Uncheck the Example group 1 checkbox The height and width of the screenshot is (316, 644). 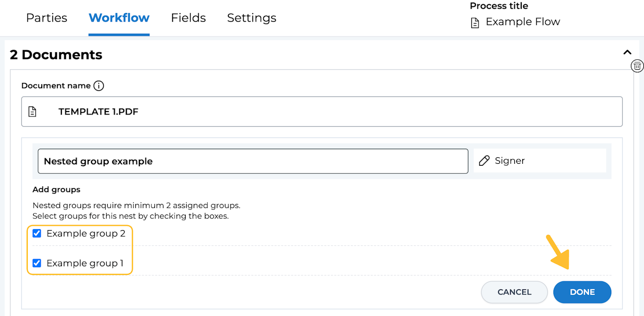37,263
